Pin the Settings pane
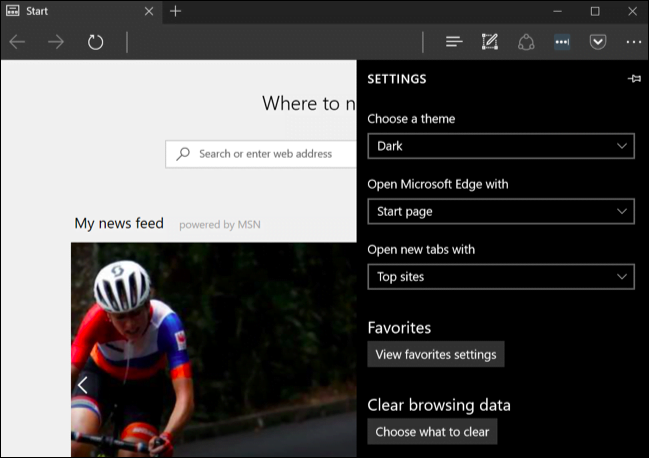The image size is (649, 458). (x=634, y=79)
